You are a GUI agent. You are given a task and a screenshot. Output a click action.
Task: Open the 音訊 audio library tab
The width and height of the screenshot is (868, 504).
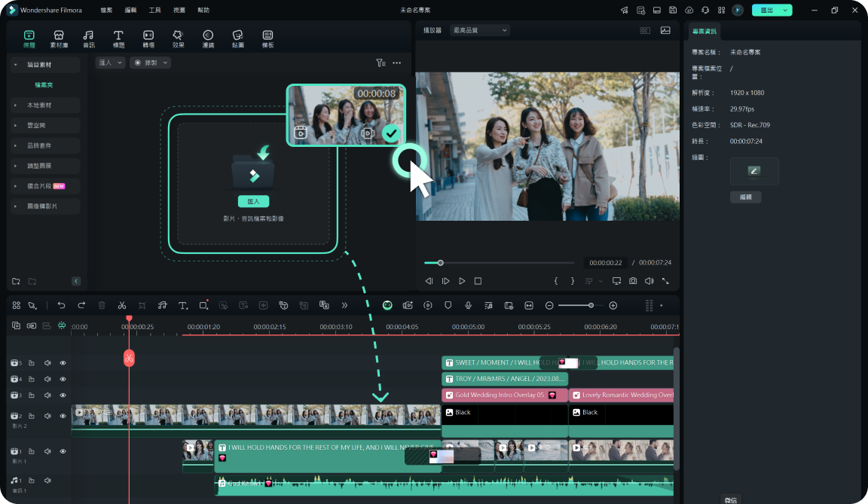pos(89,38)
